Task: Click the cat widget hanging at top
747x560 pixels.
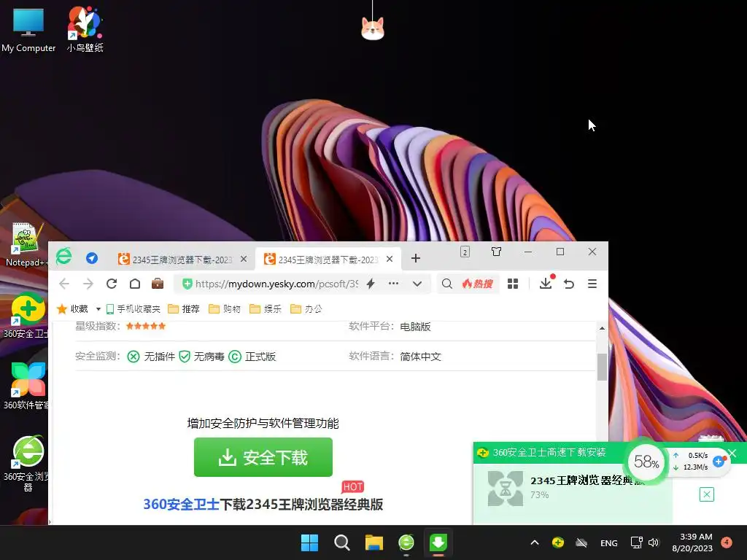Action: pos(373,28)
